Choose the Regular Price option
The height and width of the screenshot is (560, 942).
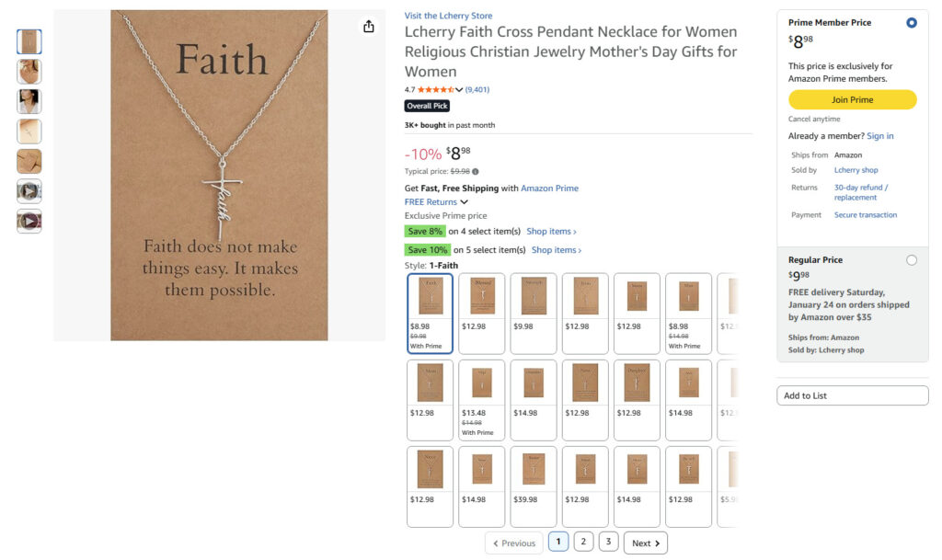coord(912,260)
